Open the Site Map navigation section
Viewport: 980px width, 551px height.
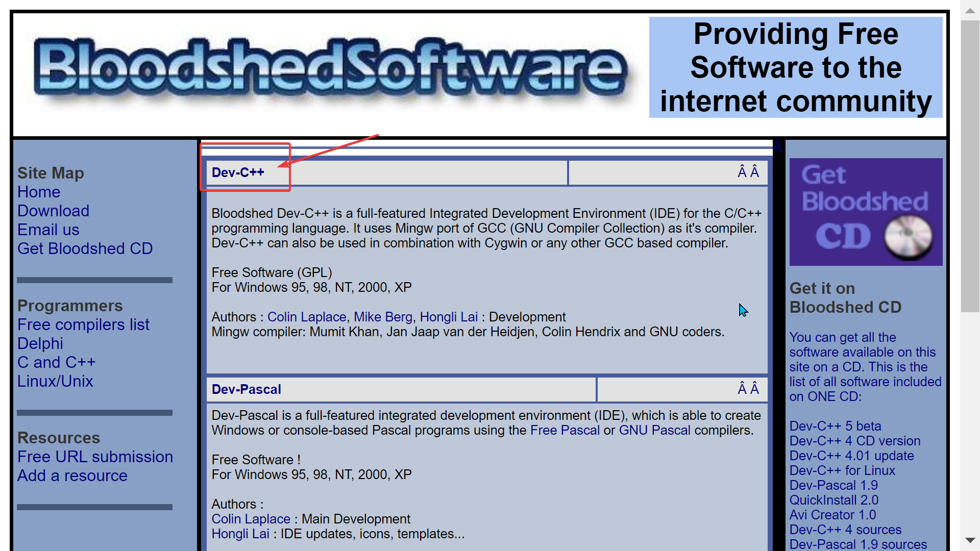[51, 173]
